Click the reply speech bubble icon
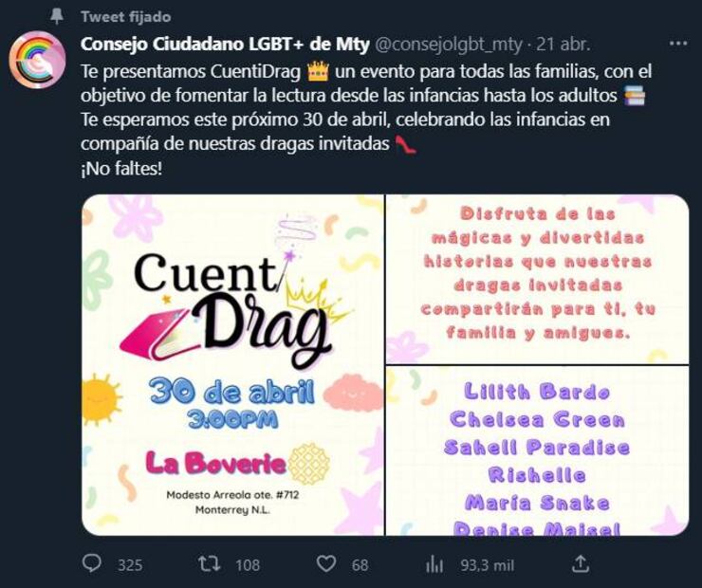The height and width of the screenshot is (588, 702). tap(92, 564)
